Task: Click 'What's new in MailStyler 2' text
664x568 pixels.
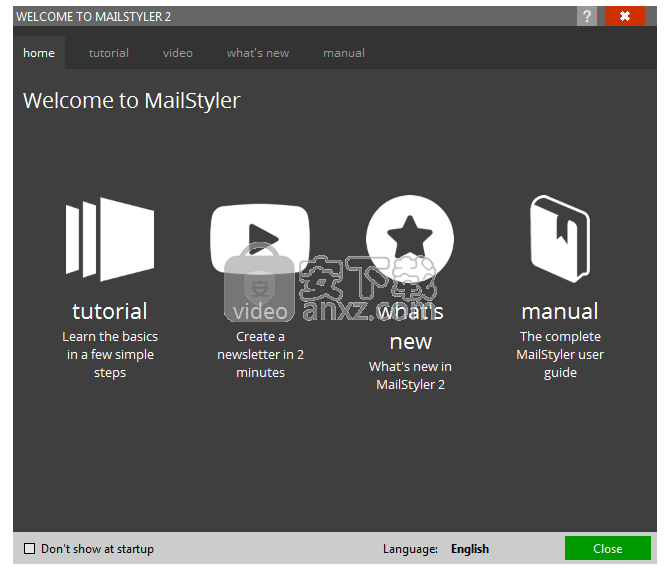Action: pyautogui.click(x=410, y=375)
